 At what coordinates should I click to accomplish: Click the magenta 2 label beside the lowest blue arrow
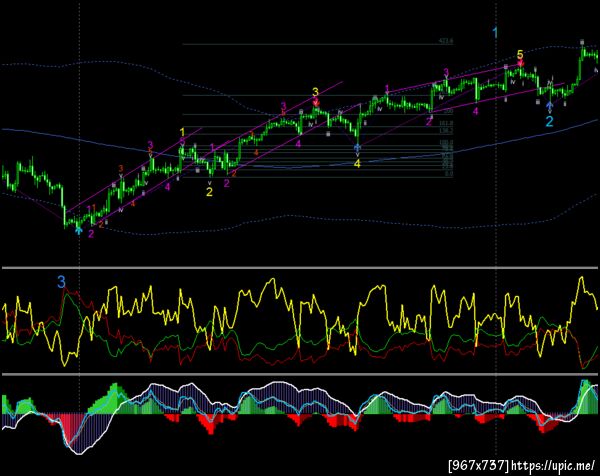(91, 233)
